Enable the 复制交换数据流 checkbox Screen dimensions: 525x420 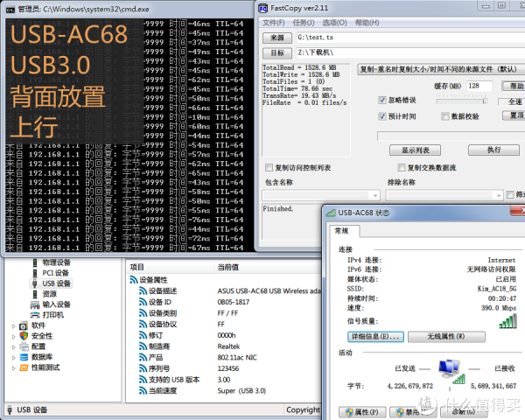pos(401,167)
